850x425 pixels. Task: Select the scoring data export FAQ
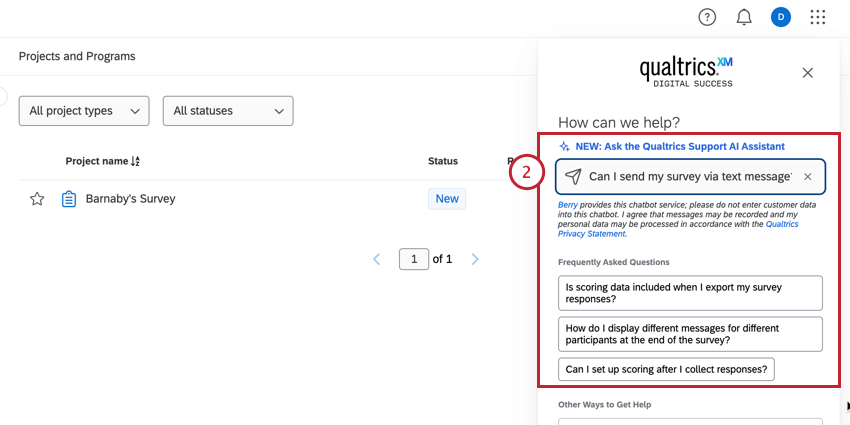(690, 293)
